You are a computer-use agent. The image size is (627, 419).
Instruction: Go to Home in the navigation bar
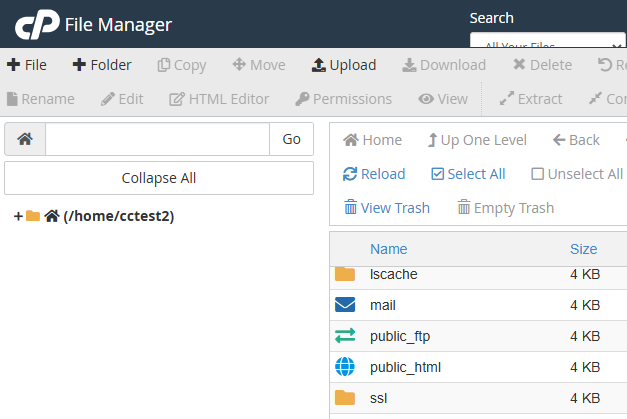(x=372, y=140)
